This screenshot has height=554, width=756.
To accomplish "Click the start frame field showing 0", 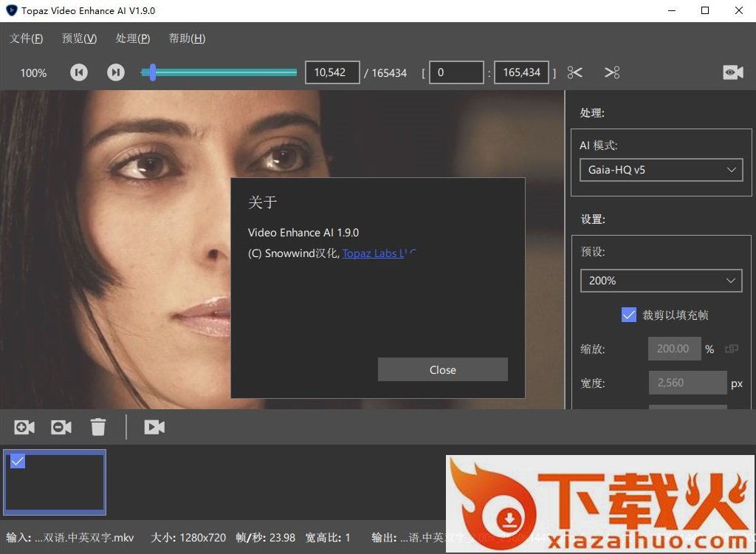I will (x=456, y=72).
